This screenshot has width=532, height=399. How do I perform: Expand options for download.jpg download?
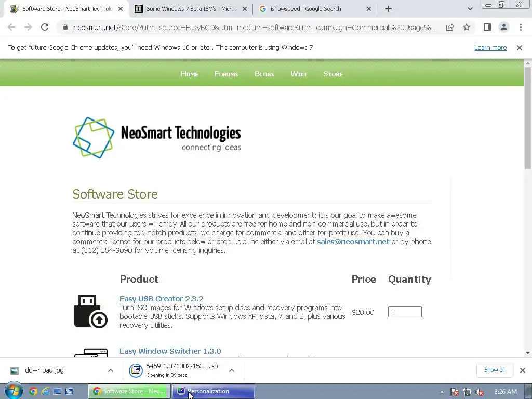pos(111,370)
